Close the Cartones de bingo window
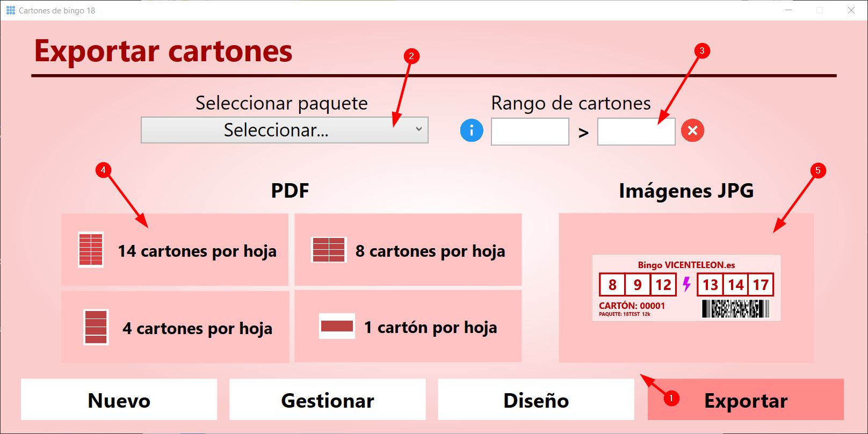 point(851,10)
